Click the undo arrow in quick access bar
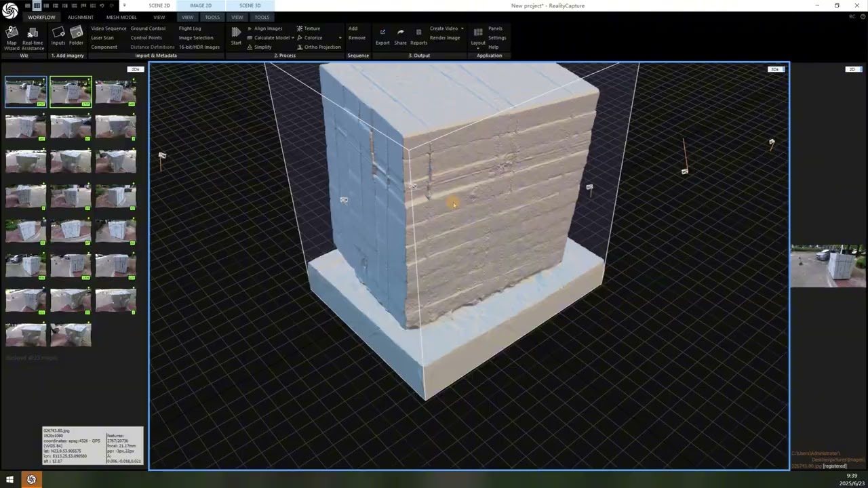This screenshot has height=488, width=868. [x=102, y=5]
